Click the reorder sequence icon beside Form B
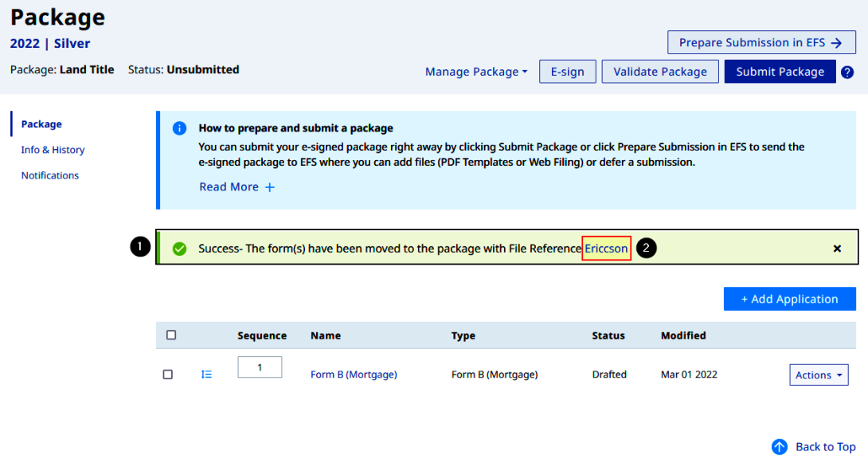 [x=206, y=374]
